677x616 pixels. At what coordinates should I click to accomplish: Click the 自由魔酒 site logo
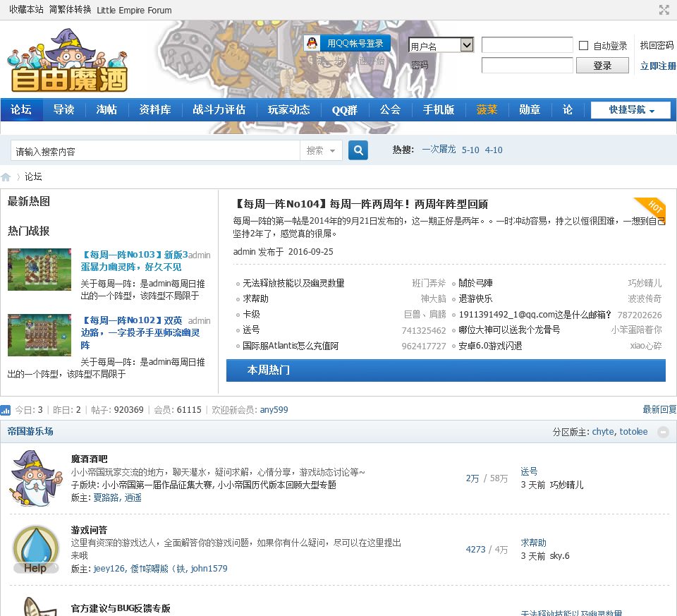pos(68,60)
